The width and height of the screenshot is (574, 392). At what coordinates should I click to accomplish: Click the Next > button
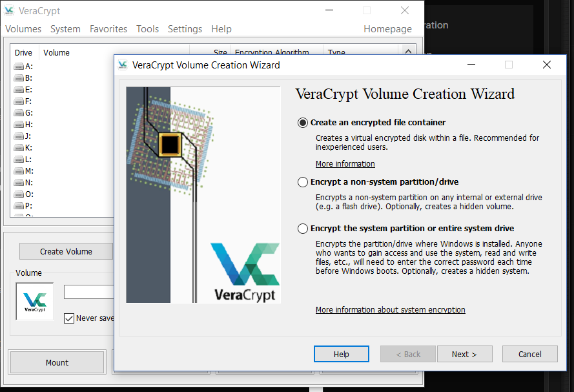click(464, 355)
